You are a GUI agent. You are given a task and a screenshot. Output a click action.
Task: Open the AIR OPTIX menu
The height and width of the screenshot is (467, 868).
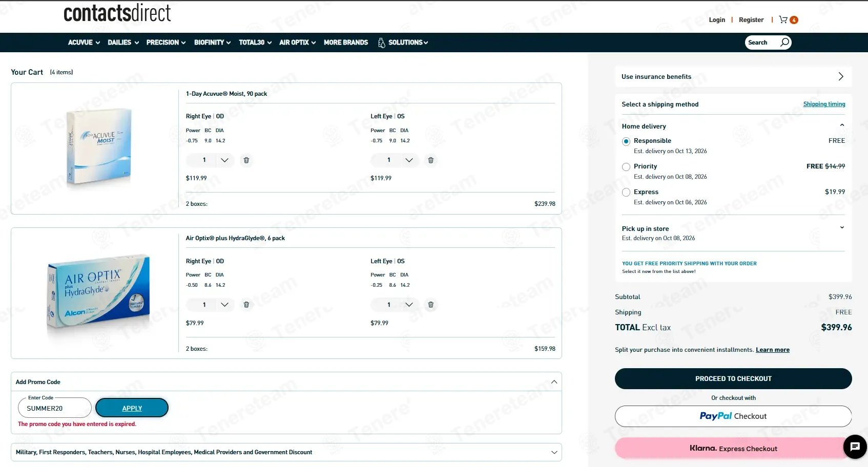click(x=298, y=43)
